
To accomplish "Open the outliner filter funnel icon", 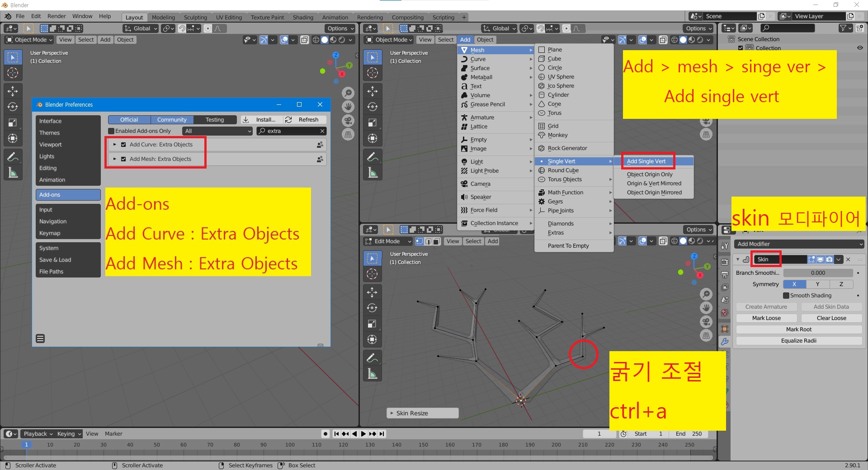I will pyautogui.click(x=845, y=28).
